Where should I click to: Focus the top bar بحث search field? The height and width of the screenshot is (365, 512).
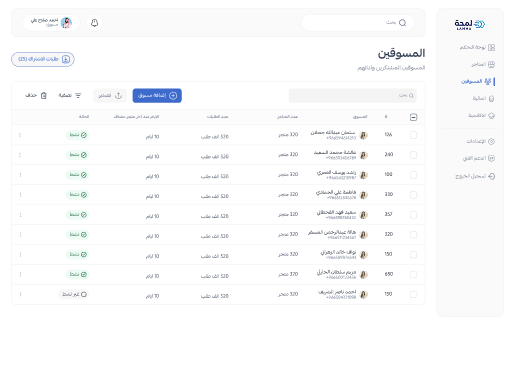(x=358, y=23)
